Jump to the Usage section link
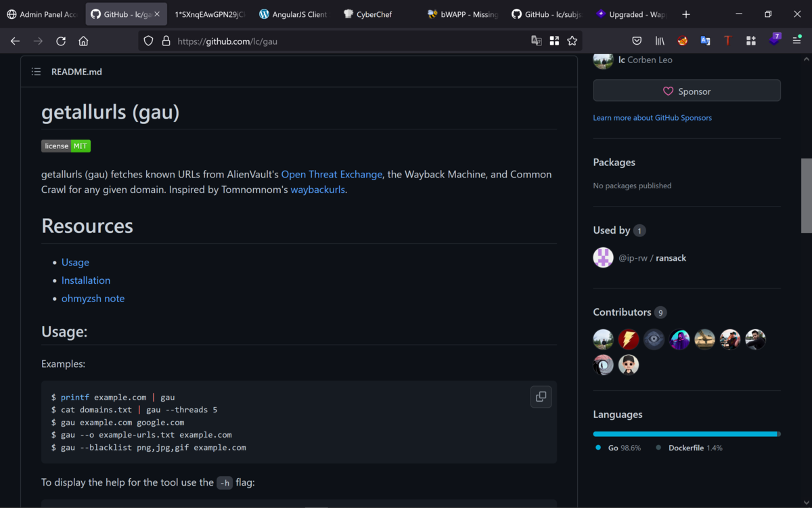Screen dimensions: 812x508 point(75,262)
